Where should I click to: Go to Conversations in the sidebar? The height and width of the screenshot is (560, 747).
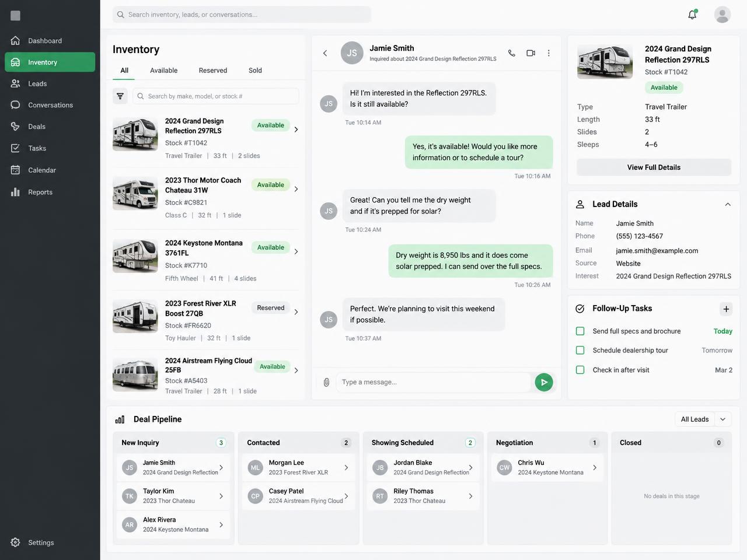(50, 105)
